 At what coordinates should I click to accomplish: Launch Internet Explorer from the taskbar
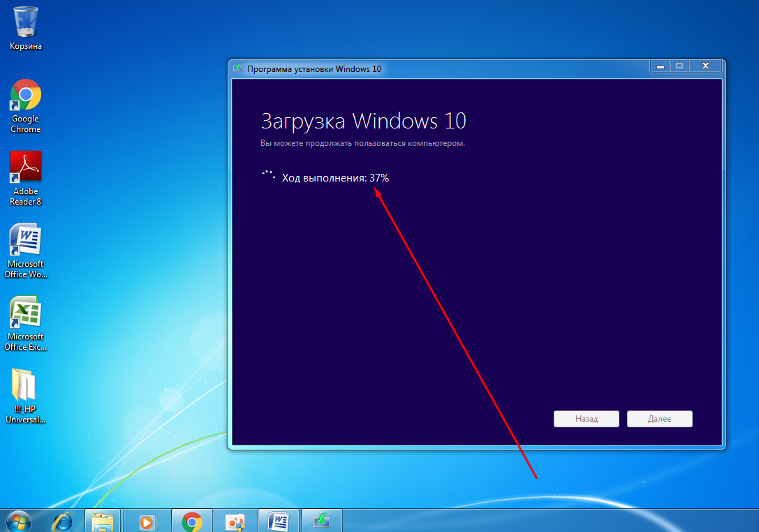(63, 522)
